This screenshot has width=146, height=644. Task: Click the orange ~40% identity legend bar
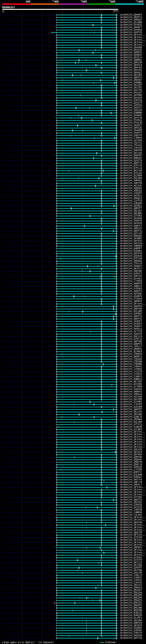click(45, 4)
